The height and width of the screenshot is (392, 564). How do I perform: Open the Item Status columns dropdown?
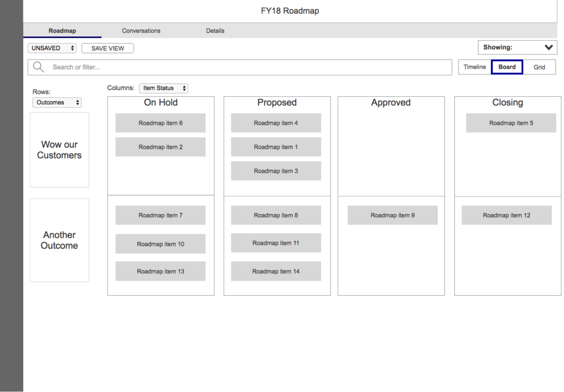pos(164,88)
